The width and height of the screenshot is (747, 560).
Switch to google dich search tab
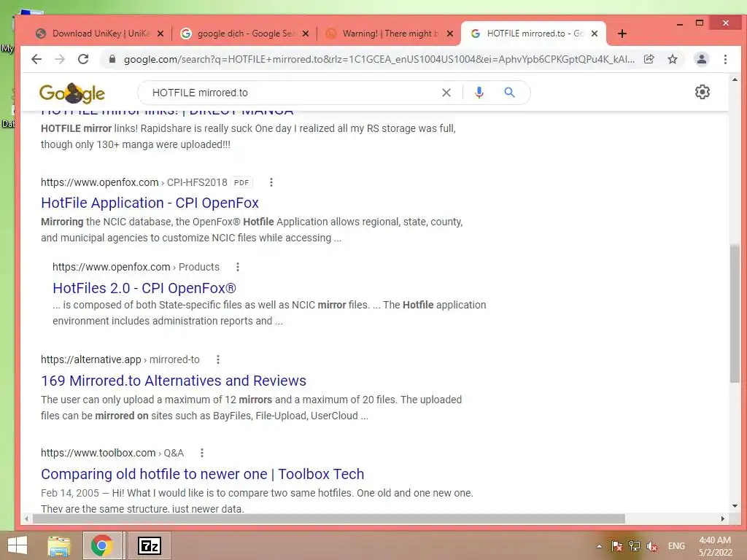point(243,34)
